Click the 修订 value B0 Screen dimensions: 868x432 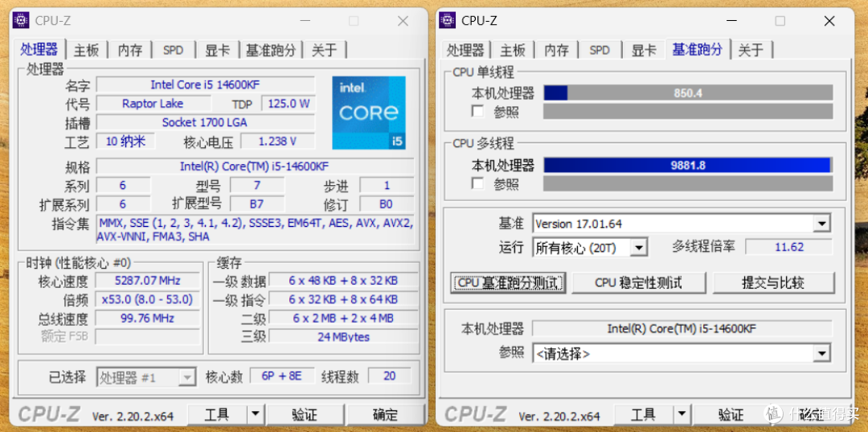pos(387,204)
